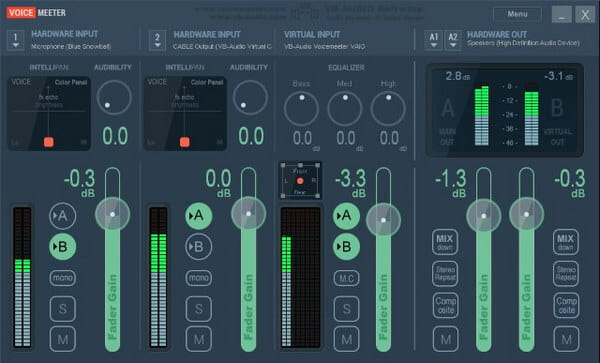
Task: Click virtual input fader gain knob
Action: [383, 220]
